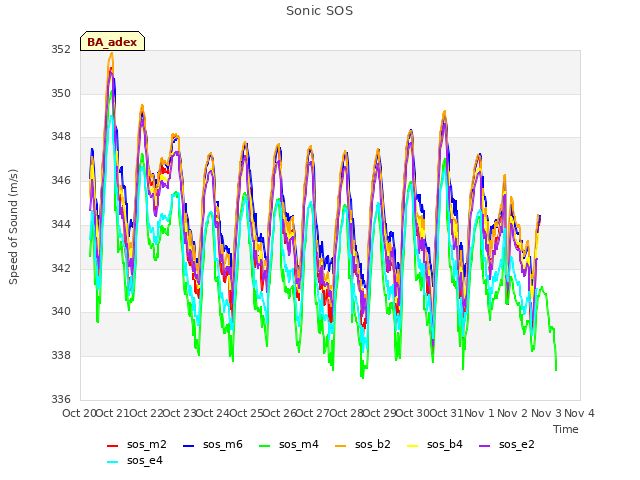Click the chart title Sonic SOS
640x480 pixels.
pos(319,11)
